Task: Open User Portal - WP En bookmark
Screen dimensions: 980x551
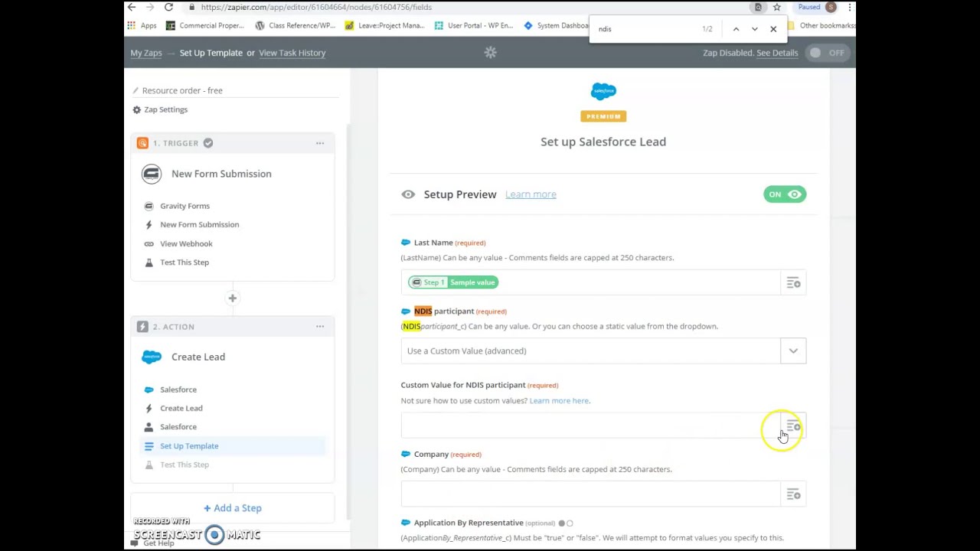Action: click(x=473, y=25)
